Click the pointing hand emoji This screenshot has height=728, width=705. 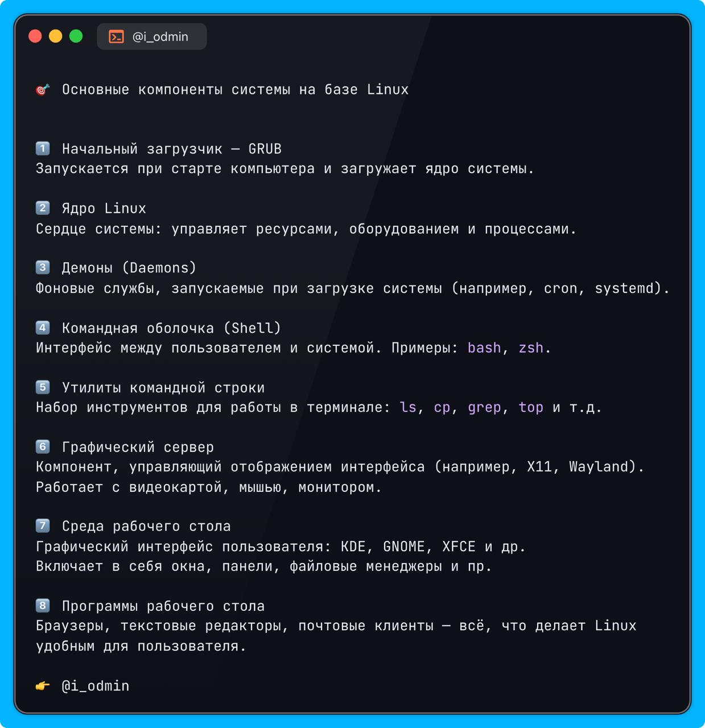tap(43, 686)
